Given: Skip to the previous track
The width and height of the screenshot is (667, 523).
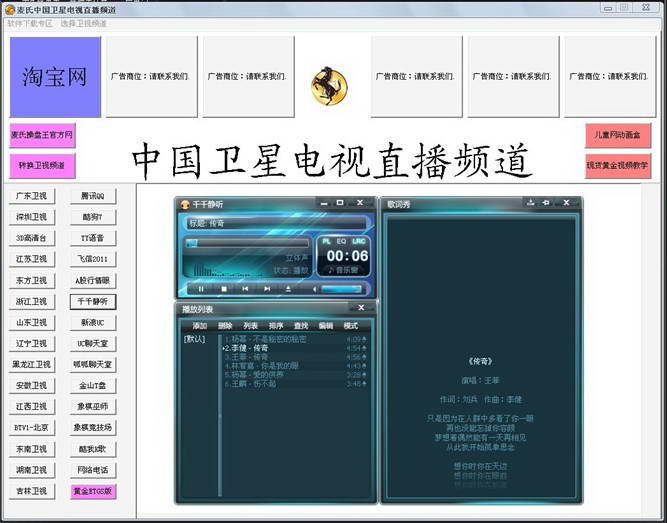Looking at the screenshot, I should (x=245, y=289).
